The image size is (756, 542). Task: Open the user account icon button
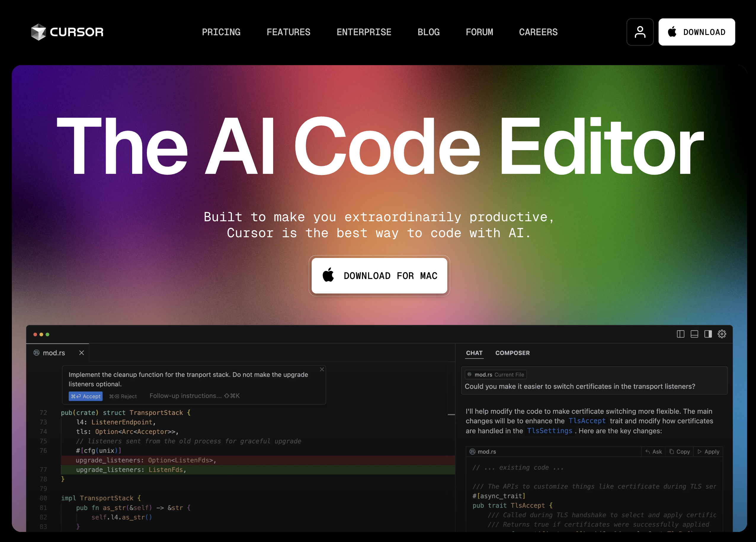pos(640,32)
